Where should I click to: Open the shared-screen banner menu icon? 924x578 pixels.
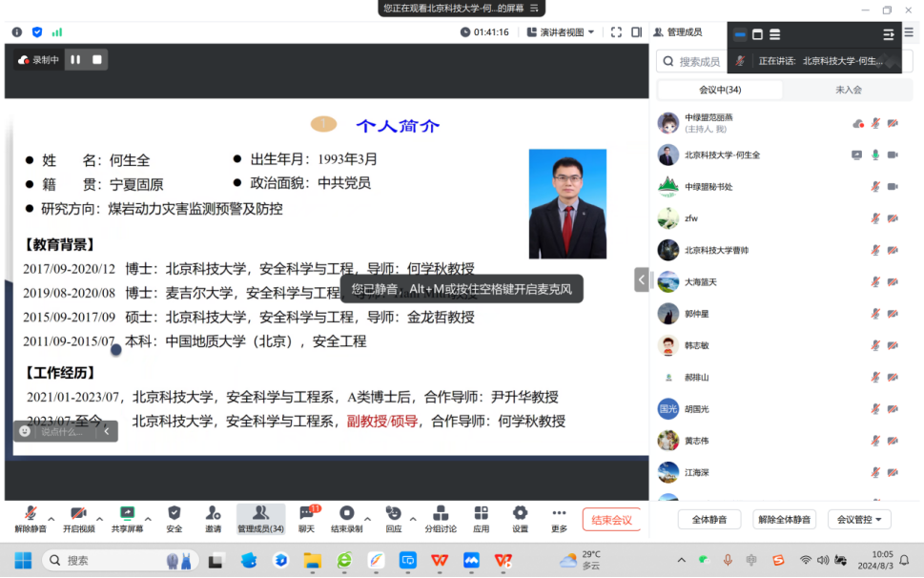(534, 9)
